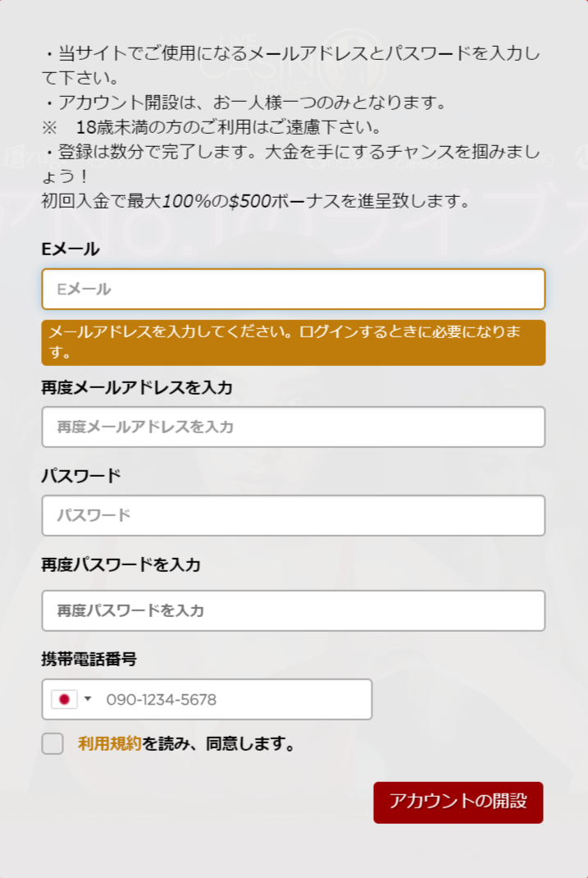Click the Eメール input field
The image size is (588, 878).
click(294, 289)
